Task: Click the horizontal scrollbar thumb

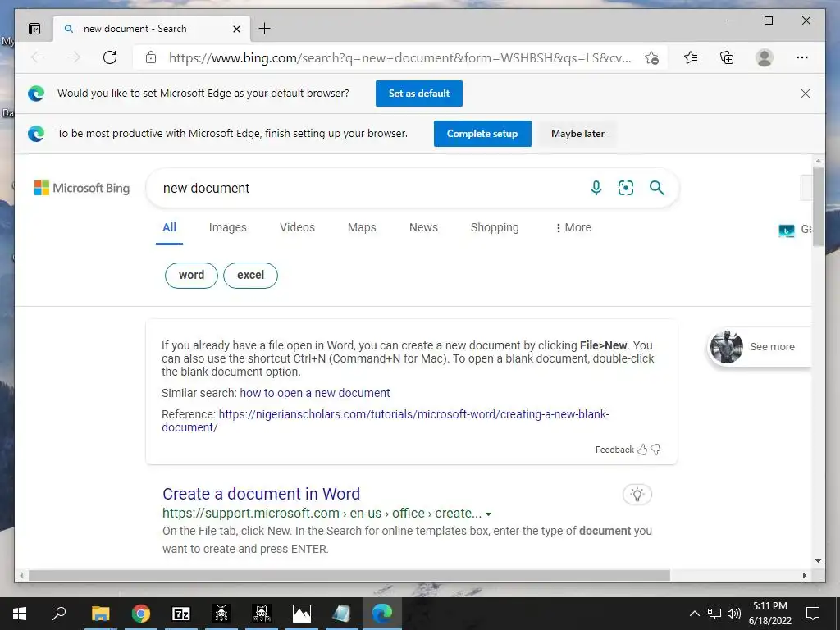Action: click(349, 575)
